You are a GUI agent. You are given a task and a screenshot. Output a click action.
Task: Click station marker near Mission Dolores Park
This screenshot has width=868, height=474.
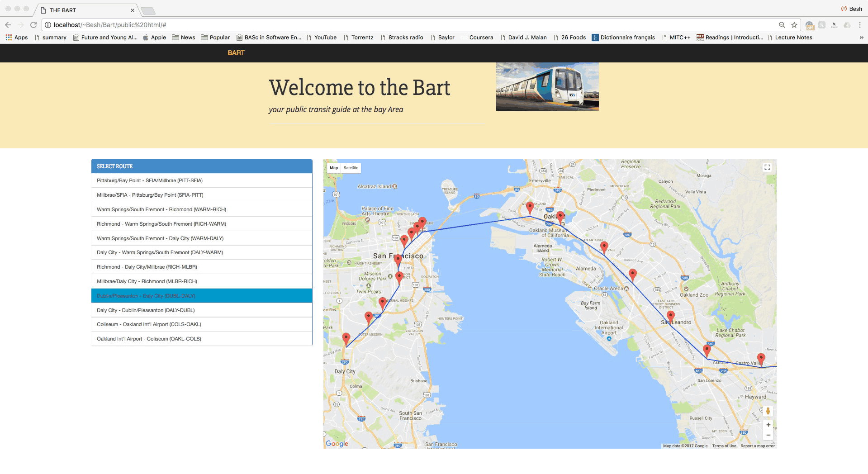pos(399,277)
